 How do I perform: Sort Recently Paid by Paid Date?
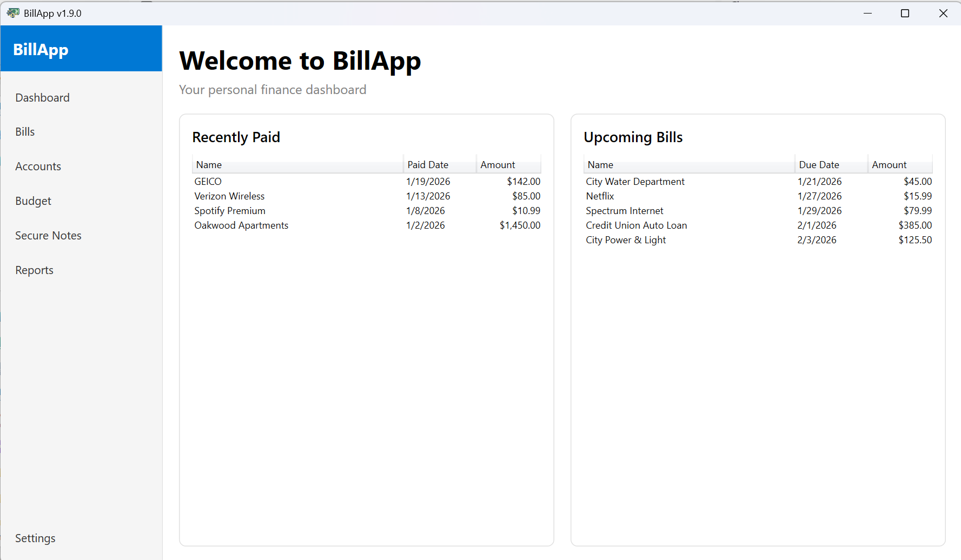pos(428,164)
